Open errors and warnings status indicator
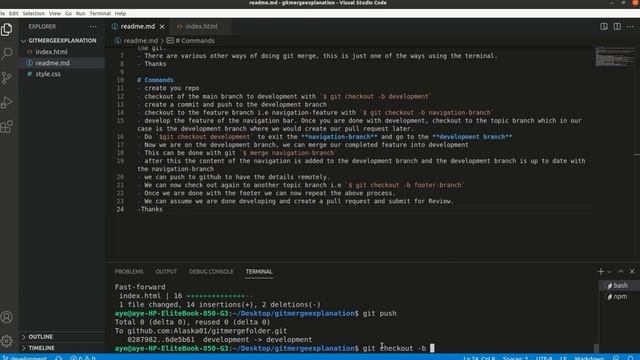640x360 pixels. [82, 358]
